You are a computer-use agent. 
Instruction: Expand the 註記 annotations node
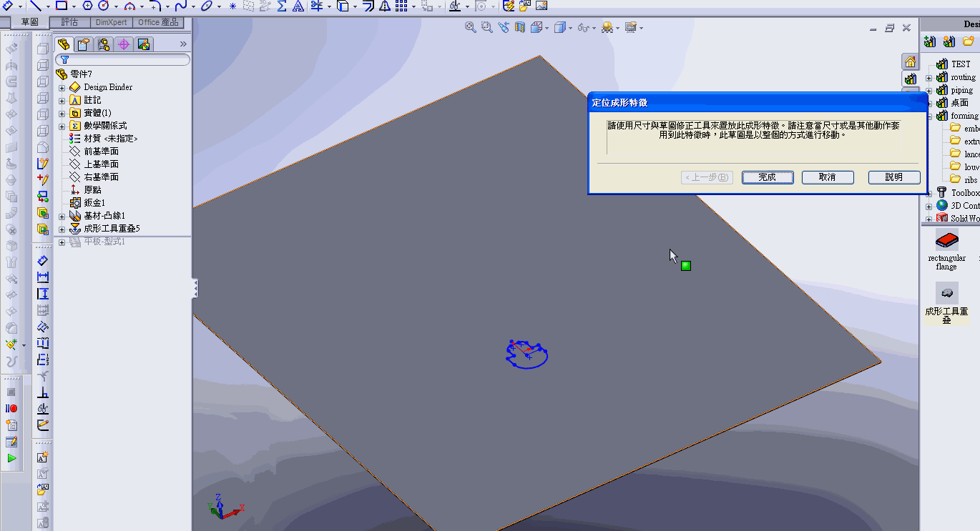pyautogui.click(x=62, y=101)
